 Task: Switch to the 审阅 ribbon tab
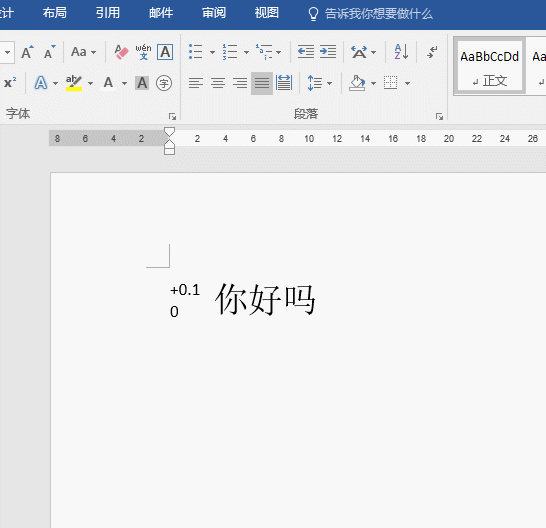tap(214, 13)
